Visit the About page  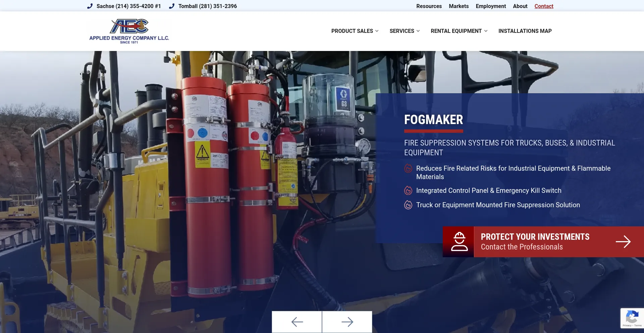pyautogui.click(x=520, y=6)
